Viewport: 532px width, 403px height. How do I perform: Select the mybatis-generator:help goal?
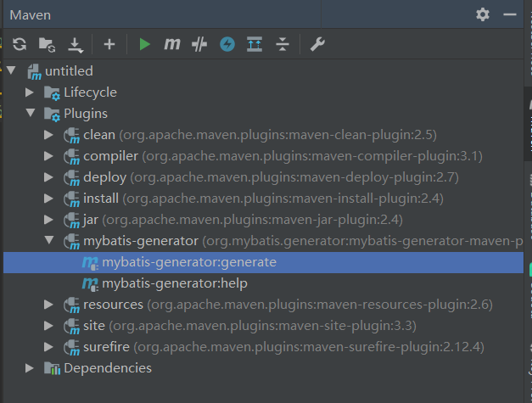(x=175, y=283)
